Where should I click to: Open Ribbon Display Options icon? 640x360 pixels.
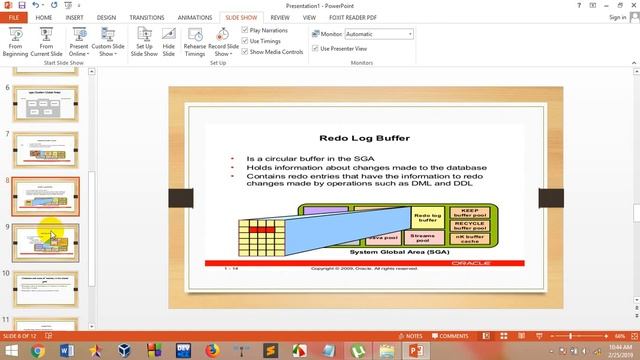pyautogui.click(x=593, y=5)
